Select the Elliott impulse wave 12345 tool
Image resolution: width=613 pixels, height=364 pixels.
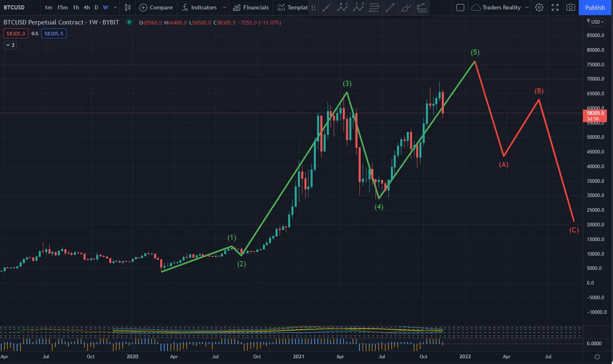pyautogui.click(x=358, y=8)
